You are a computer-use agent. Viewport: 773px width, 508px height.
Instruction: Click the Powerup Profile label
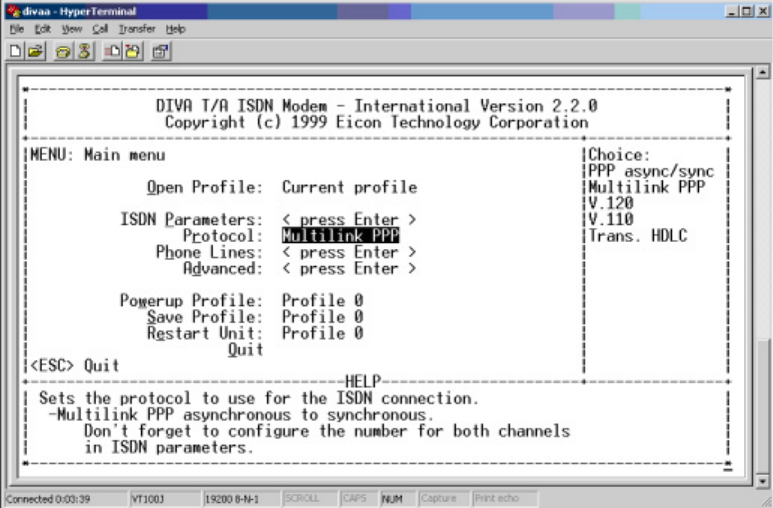(x=191, y=300)
